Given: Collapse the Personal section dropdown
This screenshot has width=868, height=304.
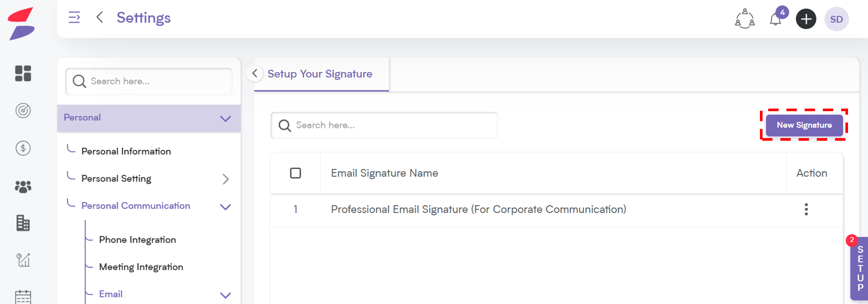Looking at the screenshot, I should coord(225,119).
